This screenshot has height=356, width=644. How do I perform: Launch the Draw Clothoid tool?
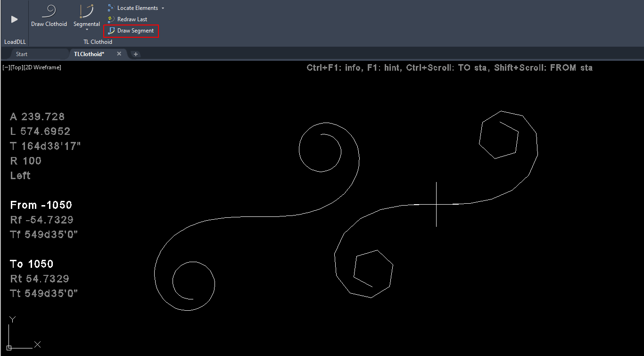49,15
